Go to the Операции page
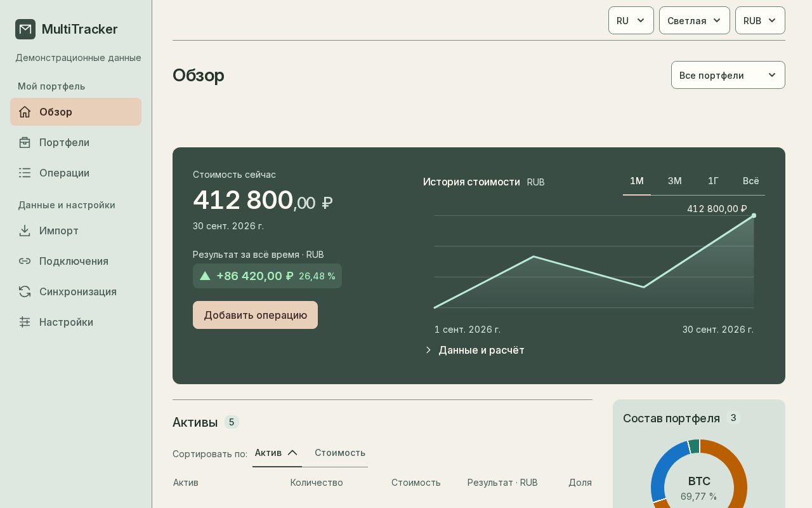Viewport: 812px width, 508px height. 75,173
